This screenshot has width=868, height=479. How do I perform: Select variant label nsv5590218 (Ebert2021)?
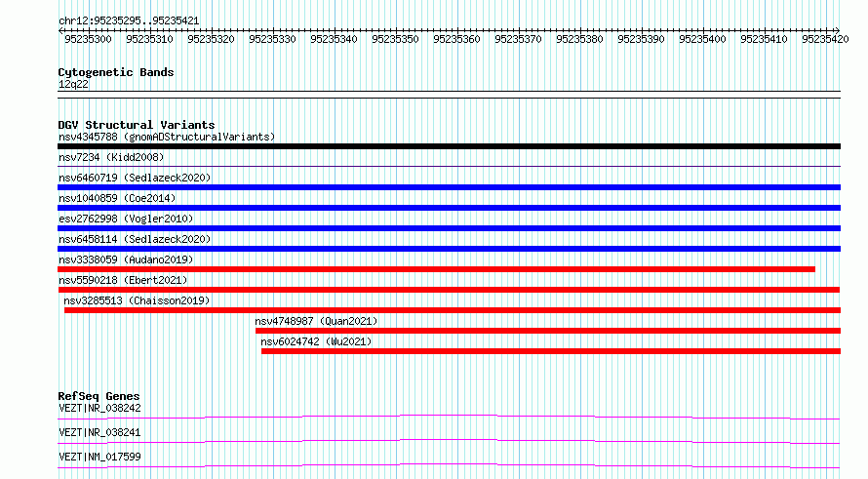[x=123, y=280]
